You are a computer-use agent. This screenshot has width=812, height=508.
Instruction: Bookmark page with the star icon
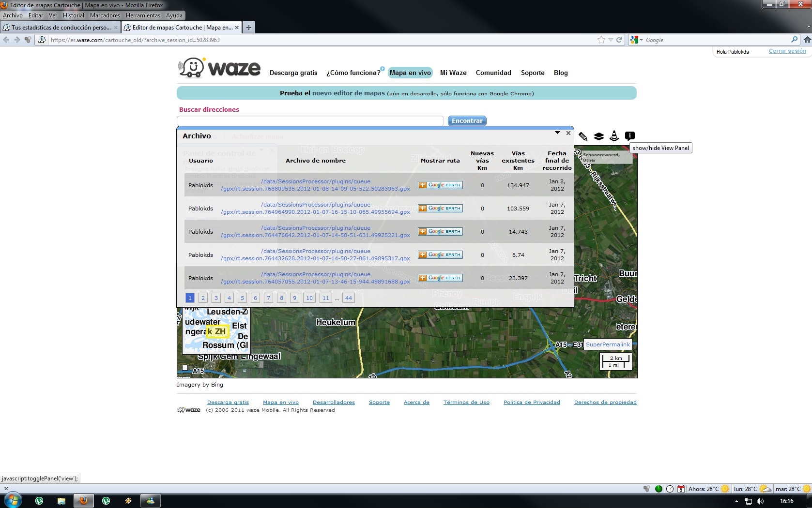[601, 40]
